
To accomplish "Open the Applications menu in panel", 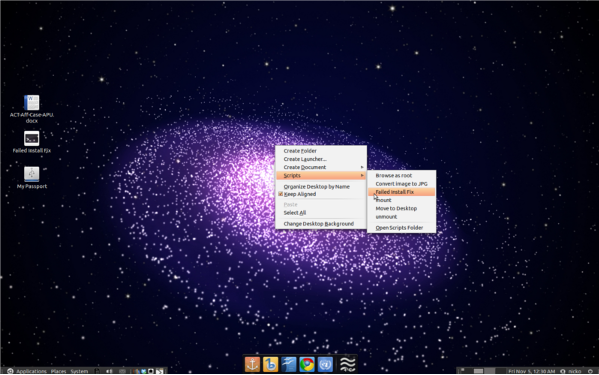I will pos(31,371).
